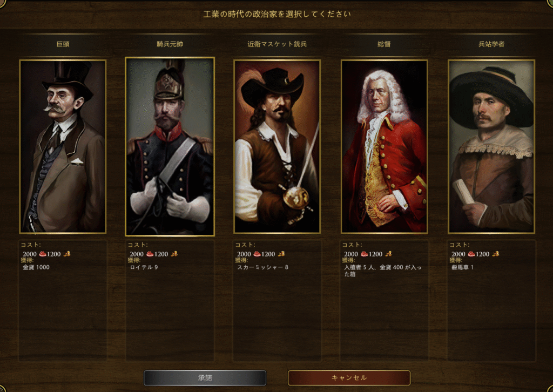Click the ロイテル 9 reward text

tap(144, 267)
